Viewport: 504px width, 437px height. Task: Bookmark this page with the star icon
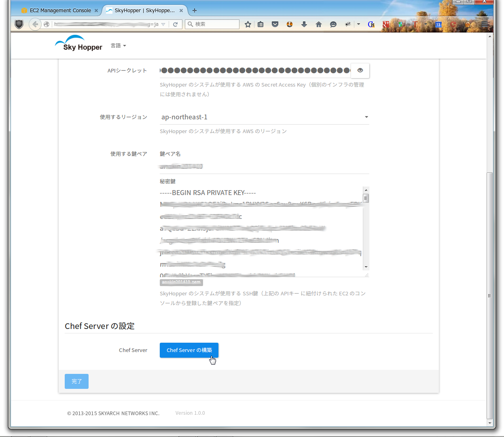tap(248, 24)
